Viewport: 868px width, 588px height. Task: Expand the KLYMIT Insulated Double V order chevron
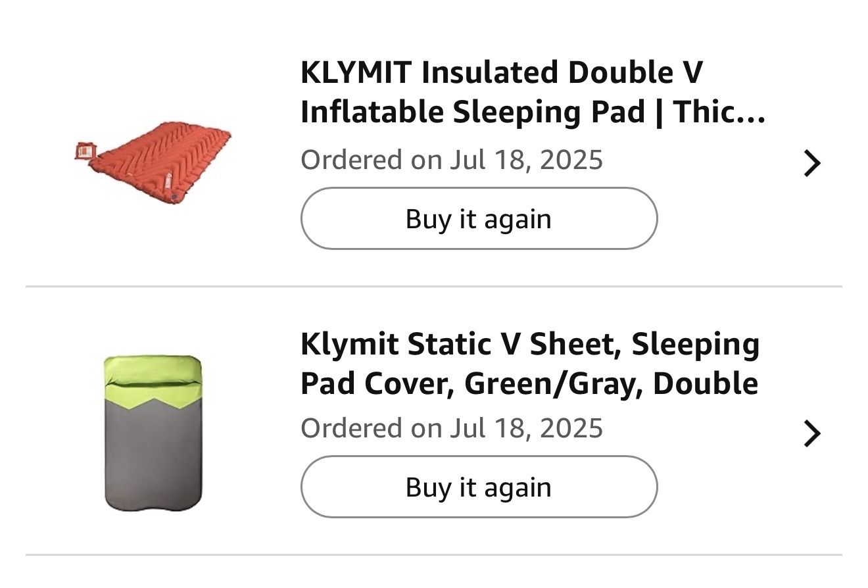click(x=812, y=163)
